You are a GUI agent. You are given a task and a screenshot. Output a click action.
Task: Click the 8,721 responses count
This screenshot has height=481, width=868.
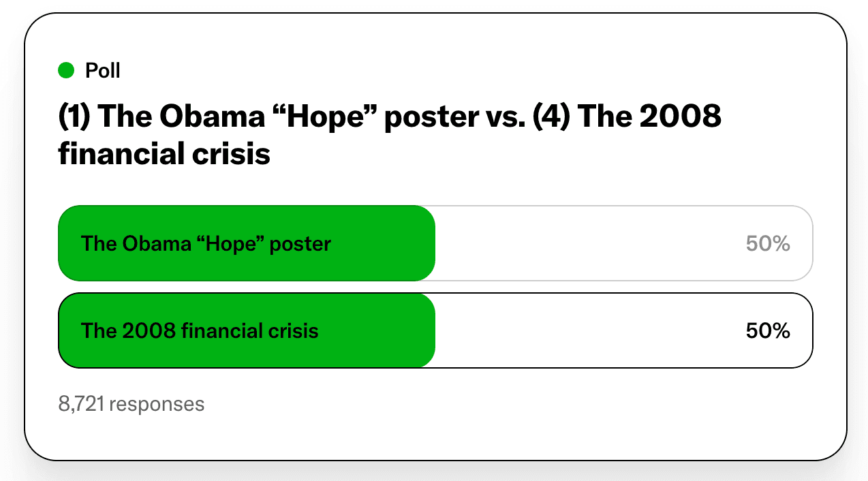pyautogui.click(x=131, y=404)
